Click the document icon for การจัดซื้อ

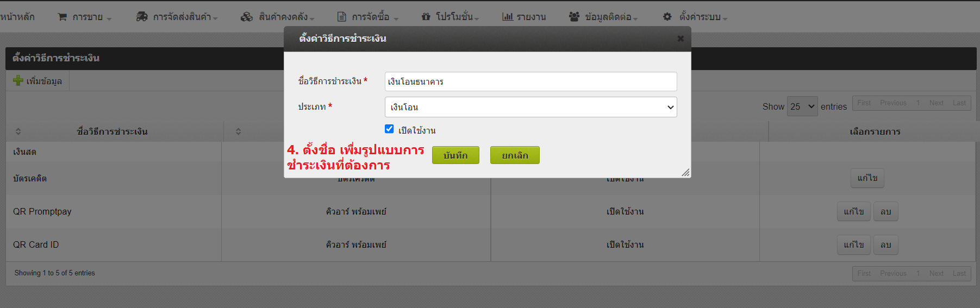[341, 17]
